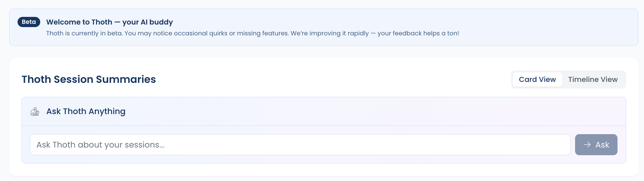The height and width of the screenshot is (181, 644).
Task: Click 'Thoth is currently in beta' sentence
Action: [x=84, y=33]
